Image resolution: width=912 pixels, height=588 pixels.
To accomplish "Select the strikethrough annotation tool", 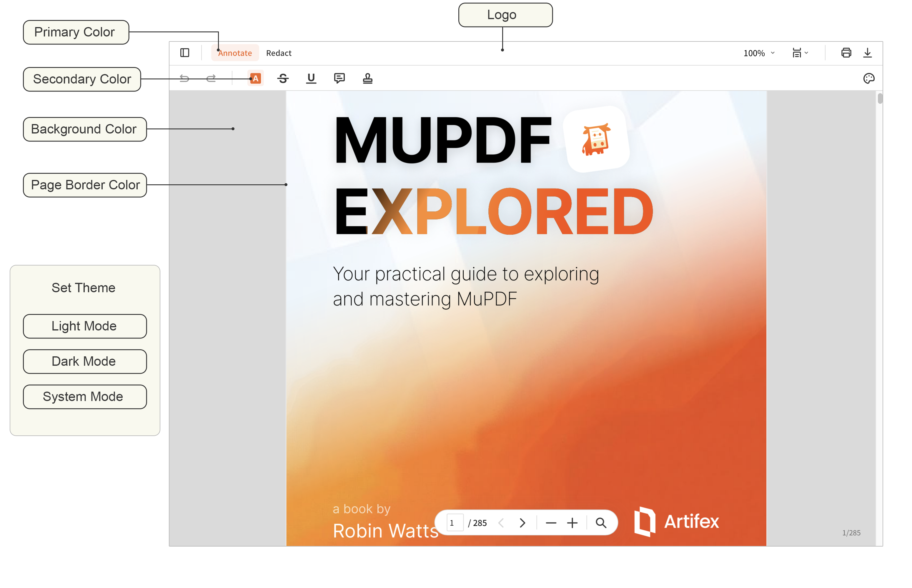I will click(283, 79).
